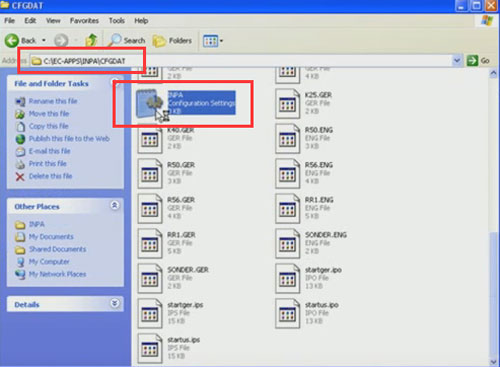Open the Search toolbar button
Viewport: 500px width, 367px height.
click(x=127, y=40)
